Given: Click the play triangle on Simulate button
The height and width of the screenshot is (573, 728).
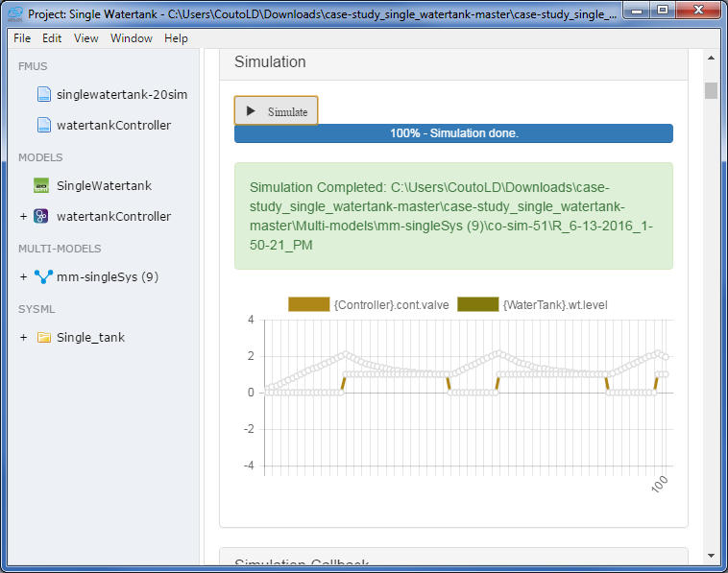Looking at the screenshot, I should click(x=251, y=111).
